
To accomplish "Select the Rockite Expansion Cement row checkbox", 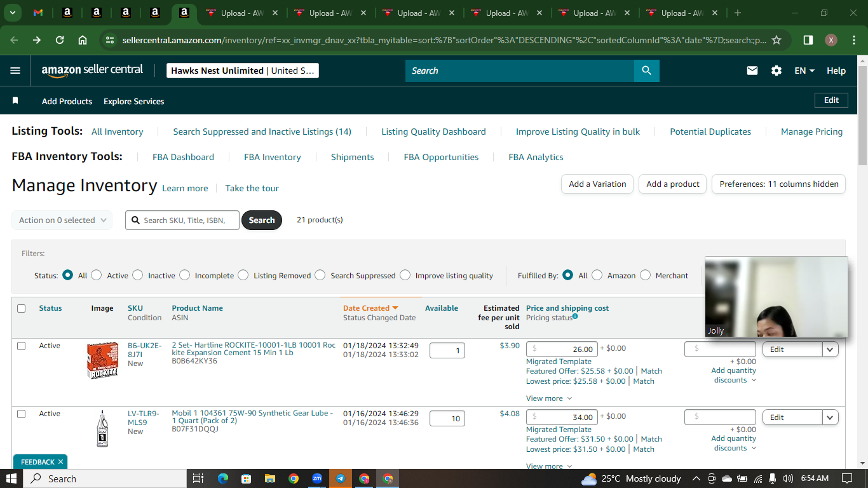I will pyautogui.click(x=22, y=346).
